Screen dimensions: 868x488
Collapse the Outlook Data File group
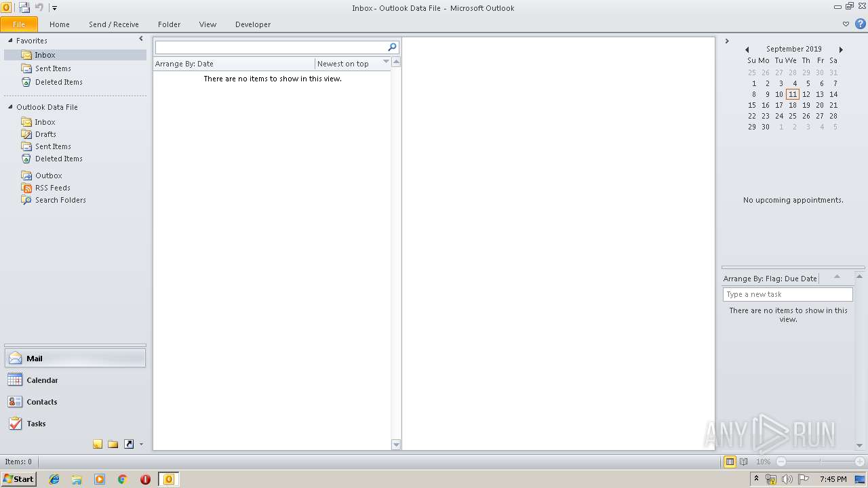[10, 107]
